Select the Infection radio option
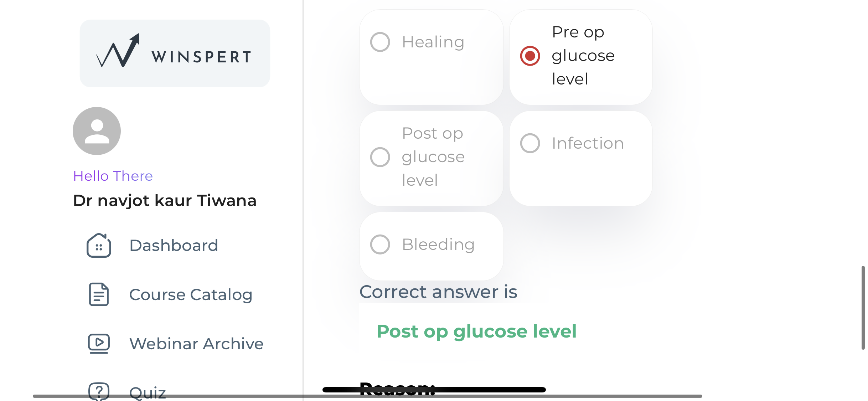The width and height of the screenshot is (868, 401). (x=530, y=143)
